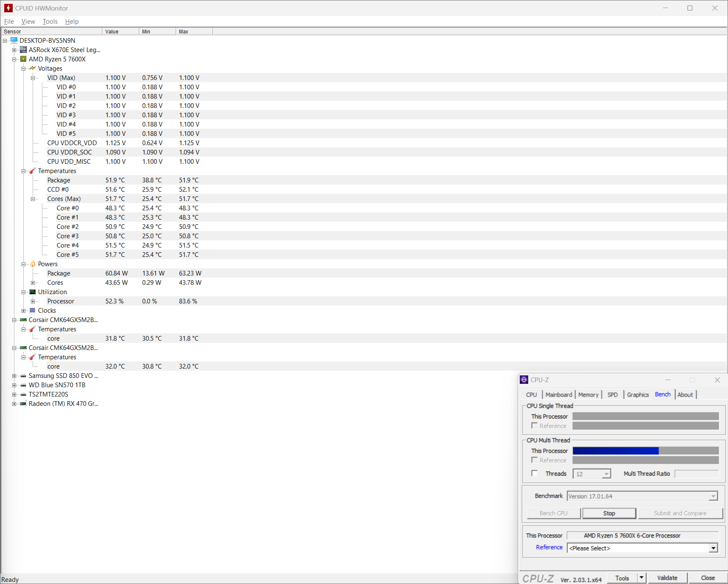
Task: Collapse the VID (Max) voltage group
Action: [33, 78]
